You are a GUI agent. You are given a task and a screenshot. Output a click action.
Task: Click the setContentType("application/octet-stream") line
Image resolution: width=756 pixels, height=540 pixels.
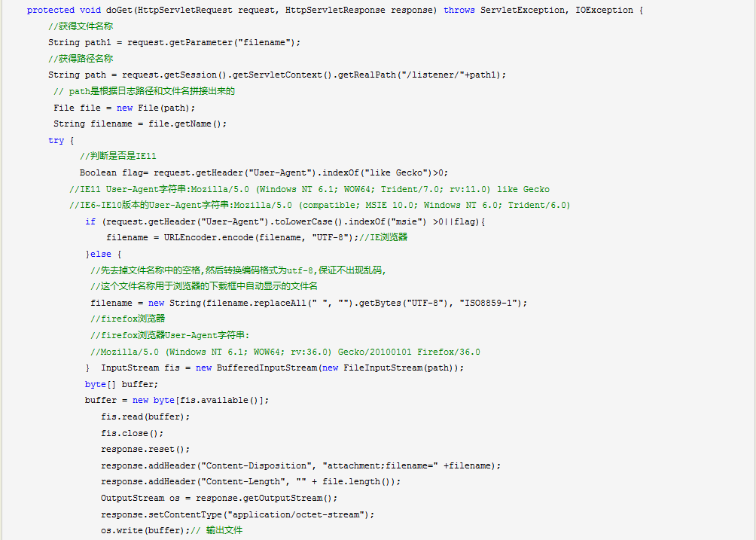click(x=237, y=514)
